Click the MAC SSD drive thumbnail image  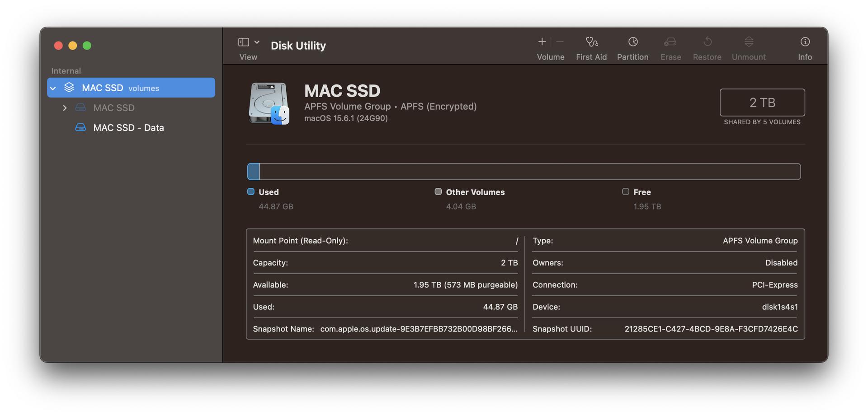point(269,103)
